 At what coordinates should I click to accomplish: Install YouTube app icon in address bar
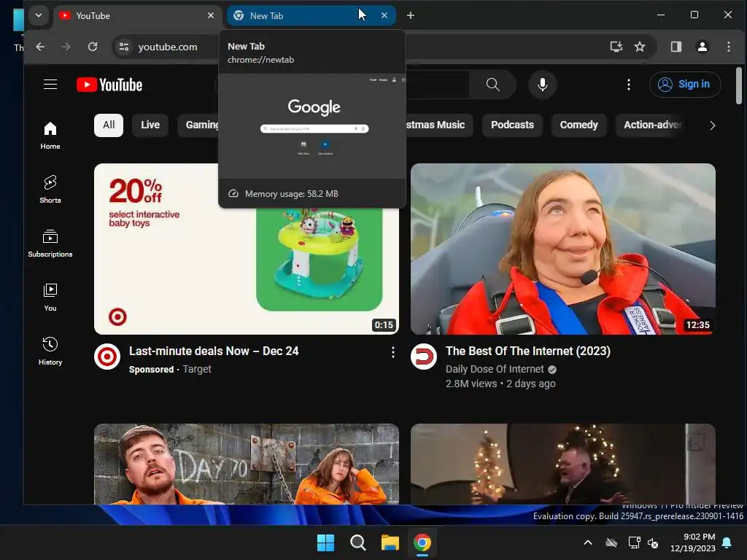616,47
